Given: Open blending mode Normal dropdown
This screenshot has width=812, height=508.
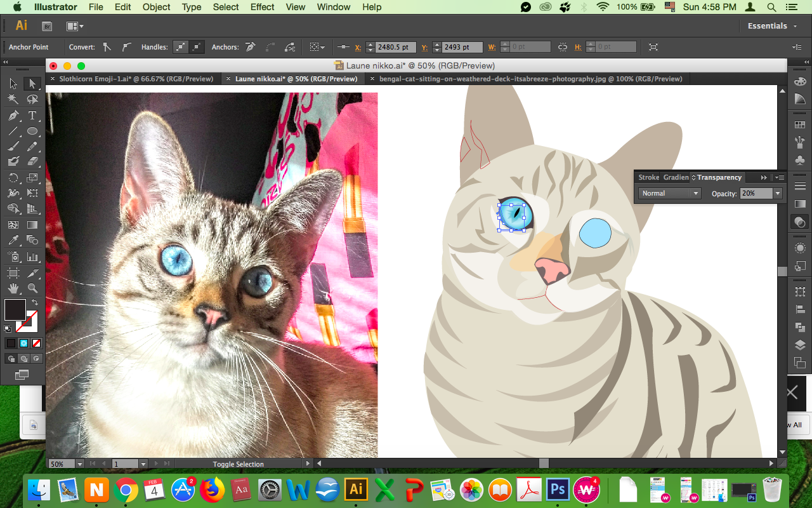Looking at the screenshot, I should click(x=669, y=193).
